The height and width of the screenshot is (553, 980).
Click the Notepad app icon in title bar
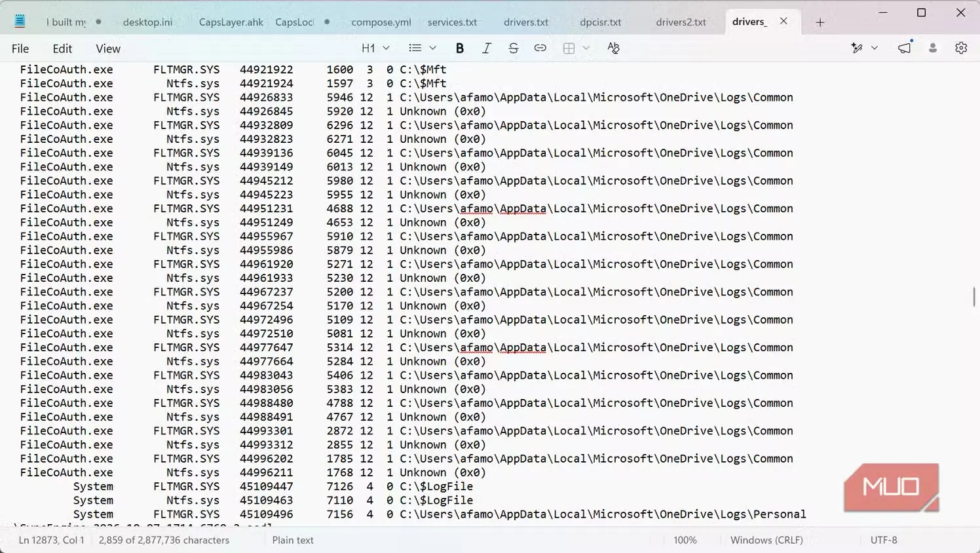[20, 22]
